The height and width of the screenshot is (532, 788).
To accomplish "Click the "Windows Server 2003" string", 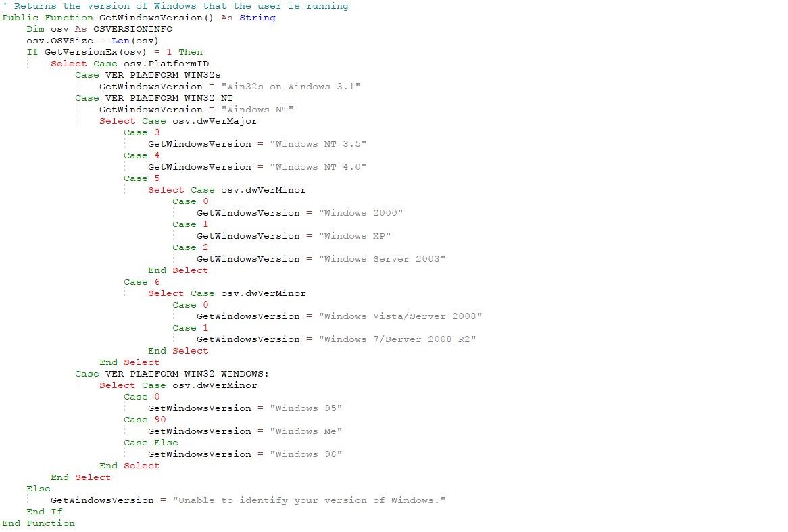I will coord(382,259).
